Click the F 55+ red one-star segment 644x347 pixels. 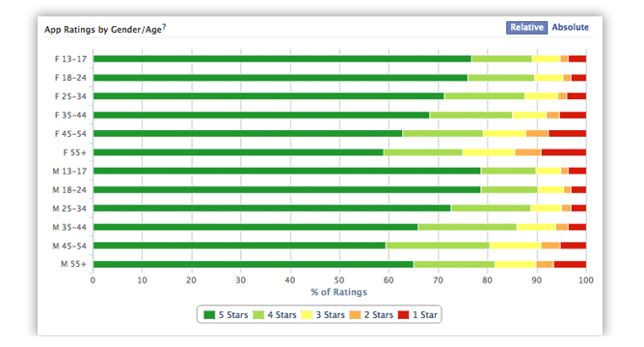coord(563,152)
